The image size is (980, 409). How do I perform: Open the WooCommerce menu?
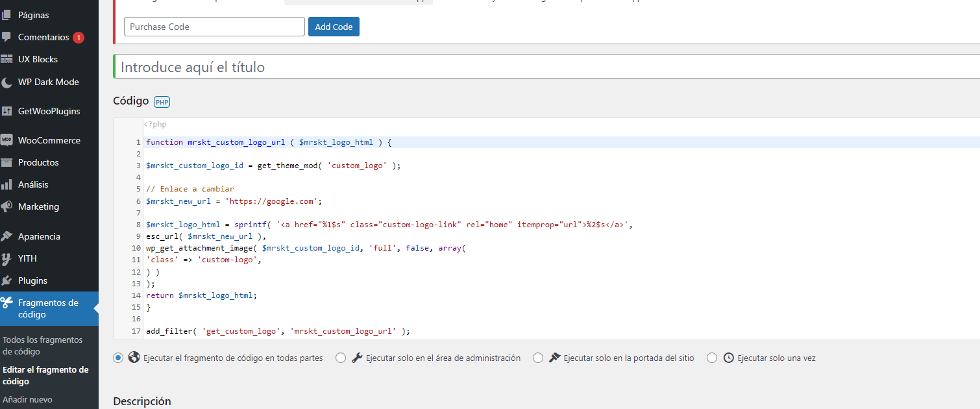[49, 140]
